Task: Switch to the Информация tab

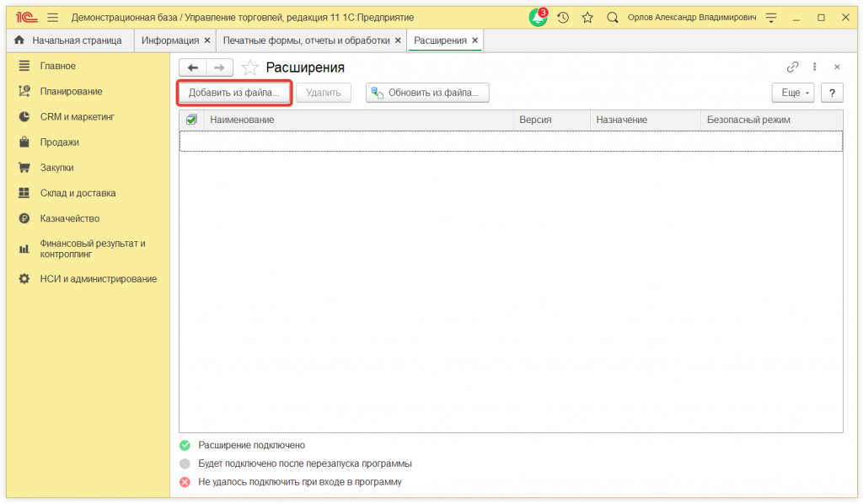Action: pyautogui.click(x=169, y=40)
